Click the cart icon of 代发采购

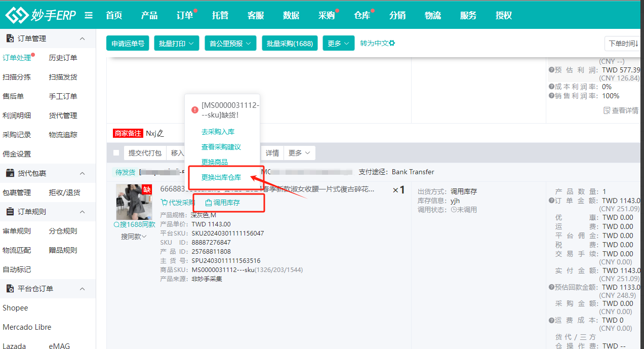[164, 203]
